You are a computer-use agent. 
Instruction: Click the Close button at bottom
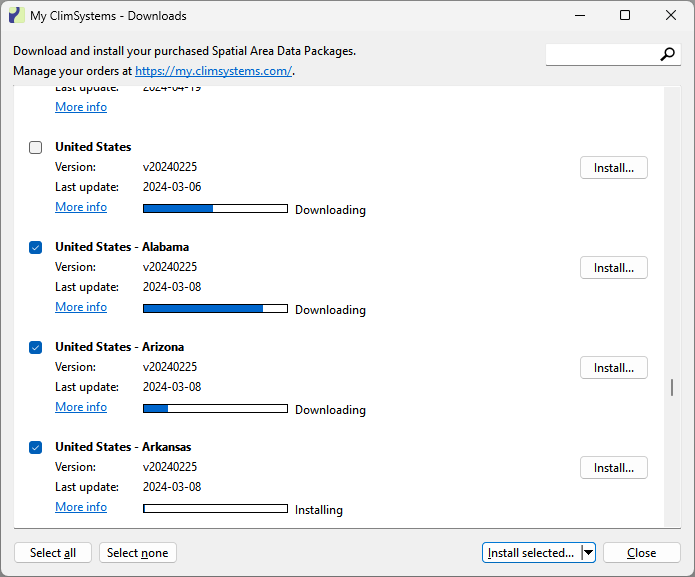coord(641,553)
